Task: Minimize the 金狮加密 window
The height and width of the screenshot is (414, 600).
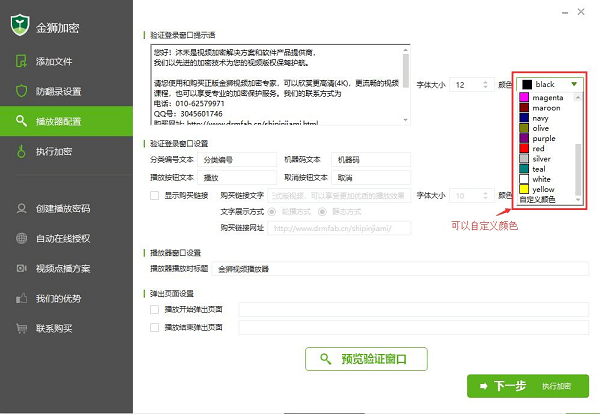Action: tap(565, 13)
